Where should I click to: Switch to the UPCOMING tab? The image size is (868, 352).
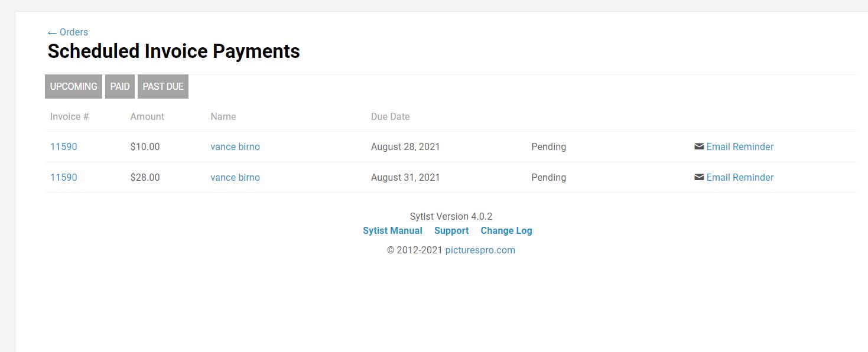click(73, 86)
